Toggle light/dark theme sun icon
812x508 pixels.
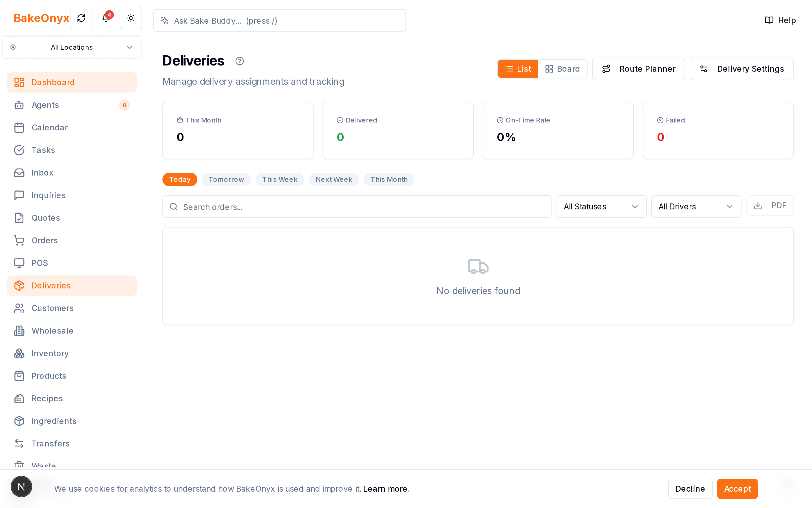pyautogui.click(x=131, y=18)
